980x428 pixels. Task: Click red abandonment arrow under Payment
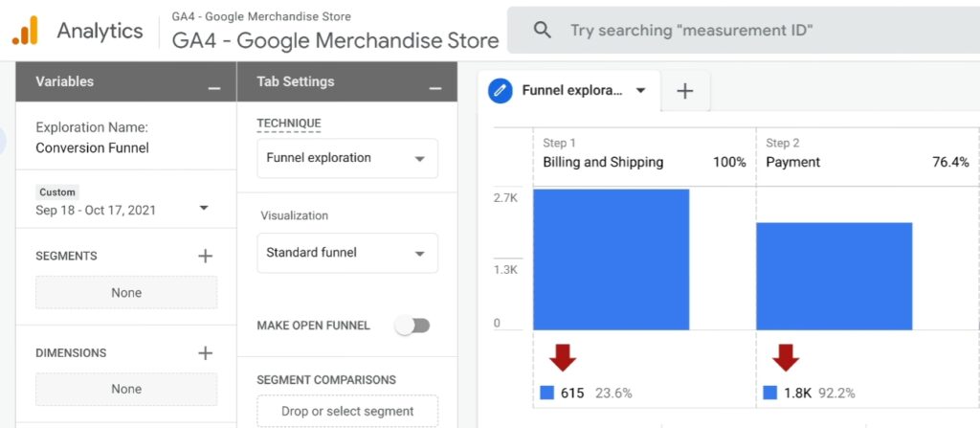coord(786,358)
